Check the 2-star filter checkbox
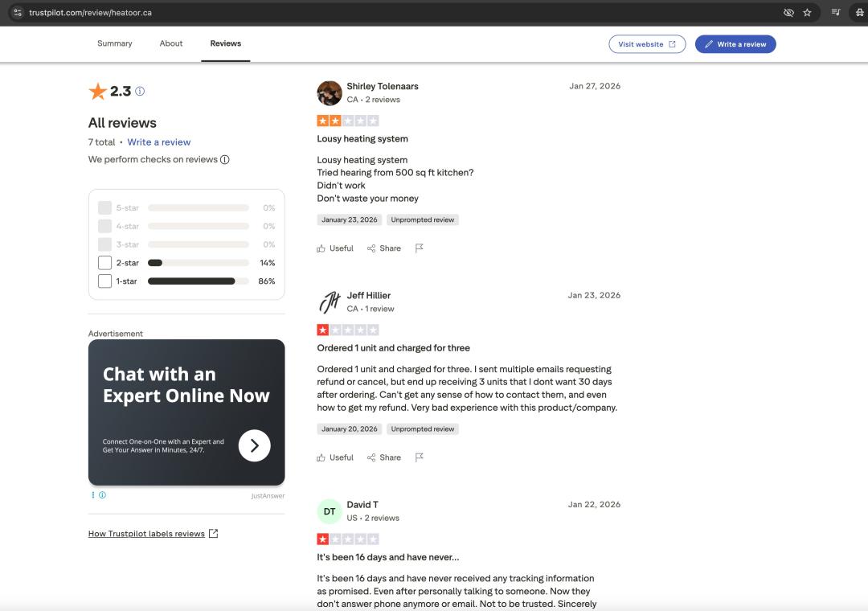This screenshot has width=868, height=611. [104, 263]
